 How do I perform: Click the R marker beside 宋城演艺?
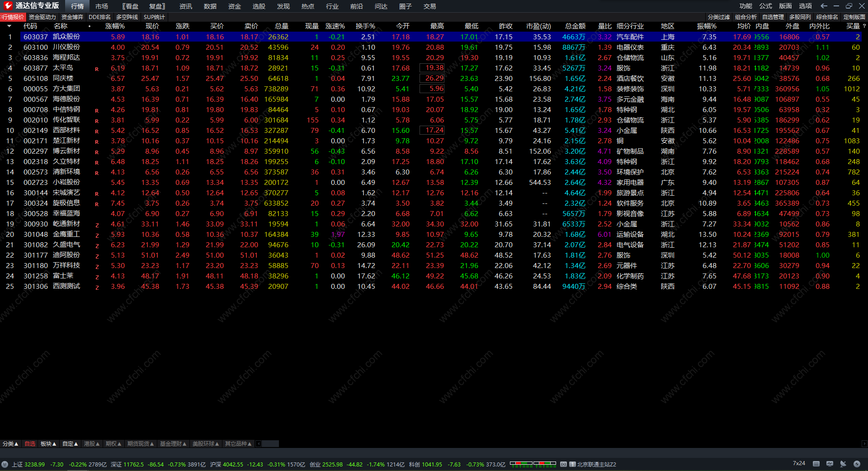97,194
